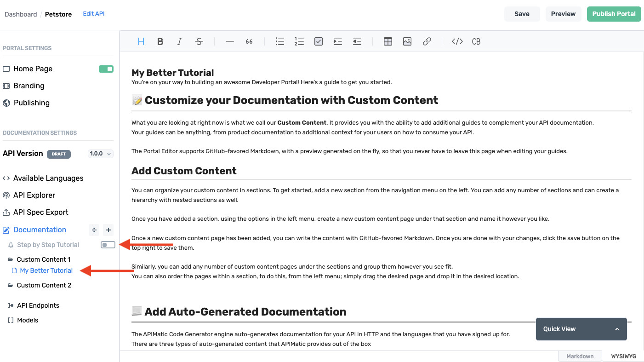This screenshot has height=362, width=644.
Task: Insert an ordered numbered list
Action: 299,41
